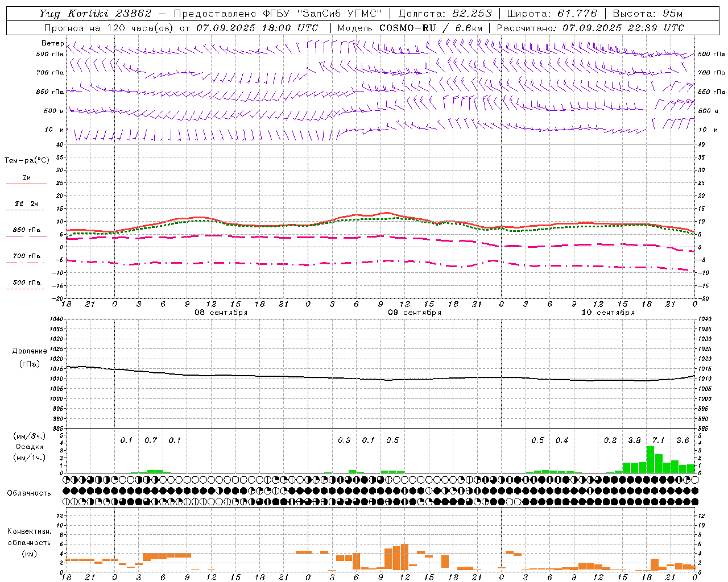Click the 'Широта: 61.776' latitude value
Viewport: 728px width, 582px height.
[x=552, y=14]
